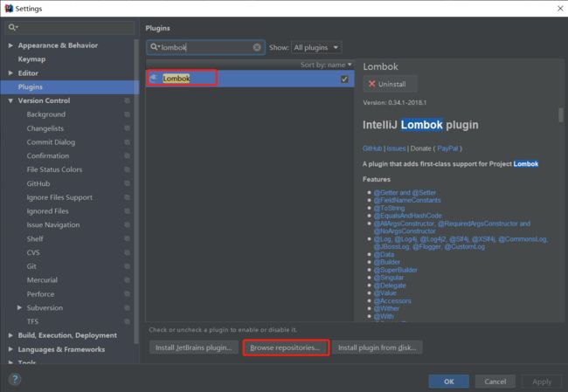
Task: Open the @Builder feature link
Action: (x=387, y=262)
